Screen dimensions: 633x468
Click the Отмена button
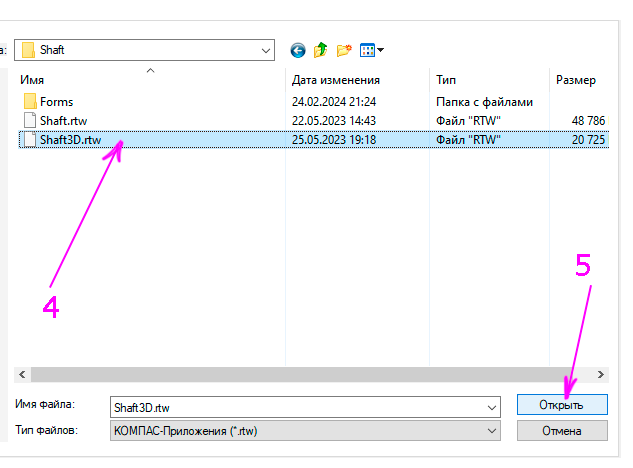click(x=562, y=431)
